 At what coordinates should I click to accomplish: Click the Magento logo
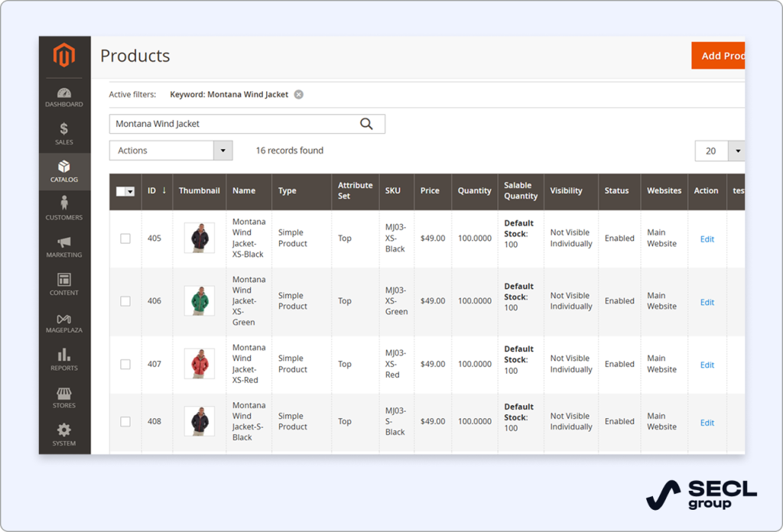click(64, 55)
